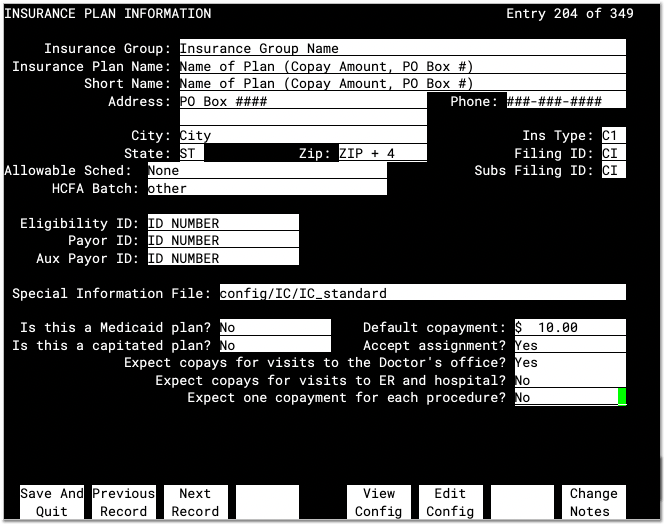Select the Subs Filing ID field
This screenshot has height=525, width=665.
pyautogui.click(x=614, y=170)
